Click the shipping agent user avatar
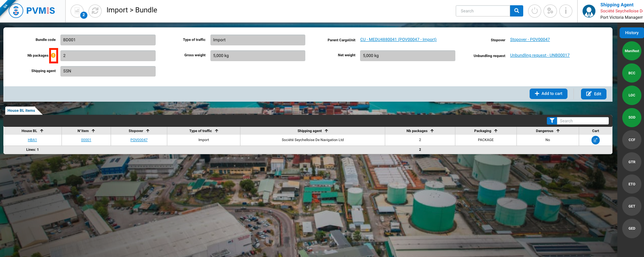The width and height of the screenshot is (644, 257). (588, 11)
